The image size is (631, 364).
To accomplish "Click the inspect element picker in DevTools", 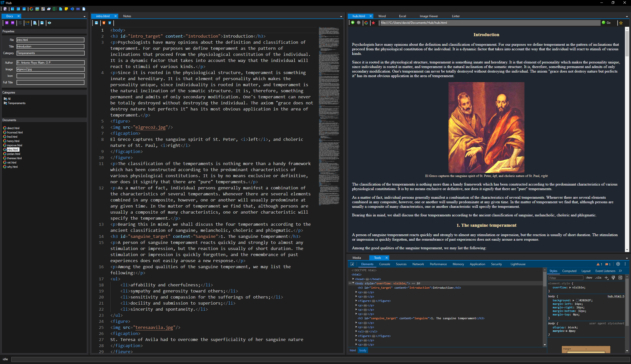I will 352,264.
